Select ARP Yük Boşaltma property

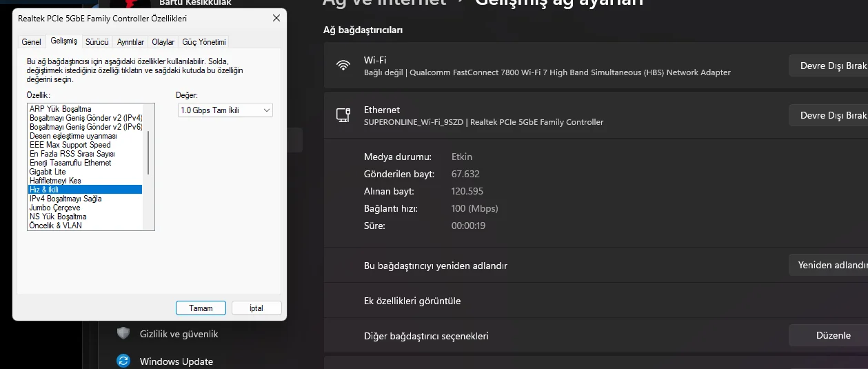(85, 109)
